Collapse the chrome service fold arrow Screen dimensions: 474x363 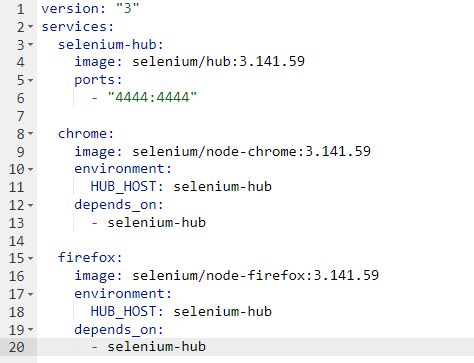pos(31,134)
